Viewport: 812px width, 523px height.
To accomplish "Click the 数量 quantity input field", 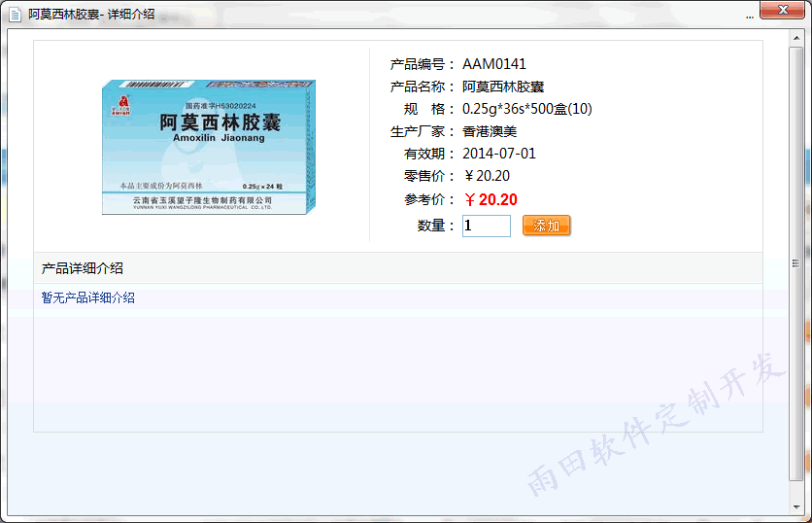I will click(487, 226).
